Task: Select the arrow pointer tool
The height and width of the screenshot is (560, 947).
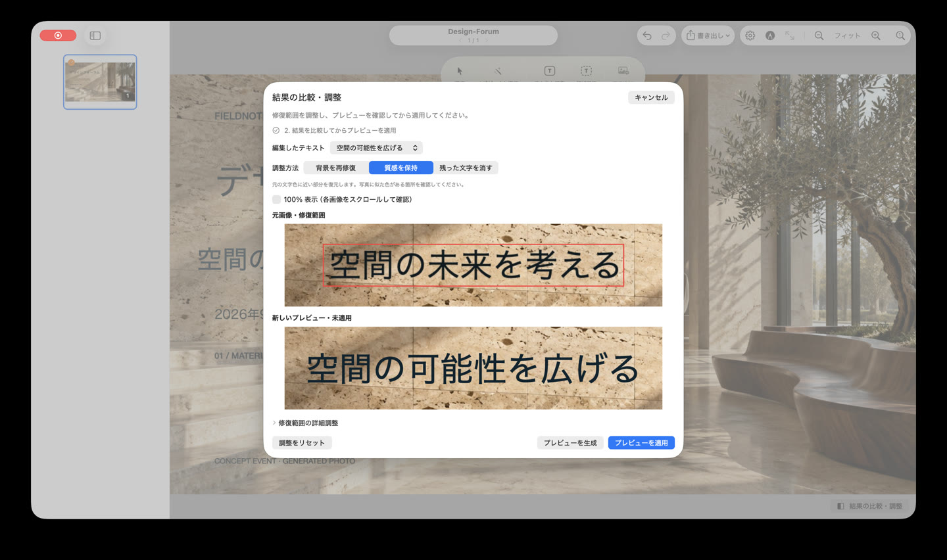Action: tap(460, 71)
